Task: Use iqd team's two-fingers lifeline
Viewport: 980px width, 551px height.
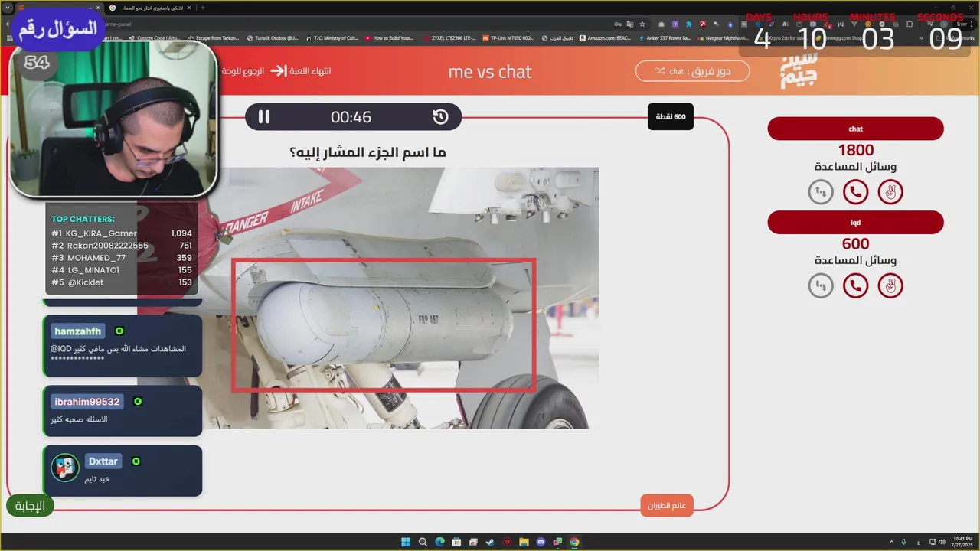Action: [x=890, y=285]
